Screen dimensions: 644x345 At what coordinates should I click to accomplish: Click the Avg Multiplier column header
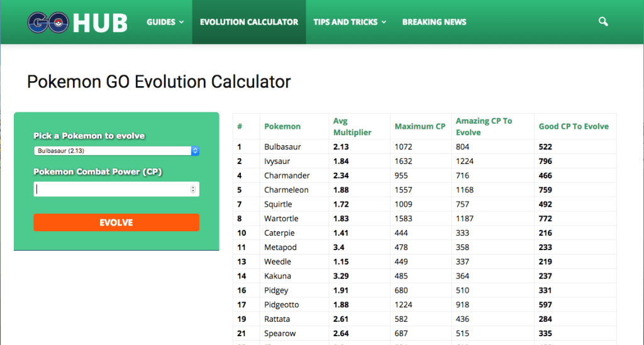click(352, 126)
